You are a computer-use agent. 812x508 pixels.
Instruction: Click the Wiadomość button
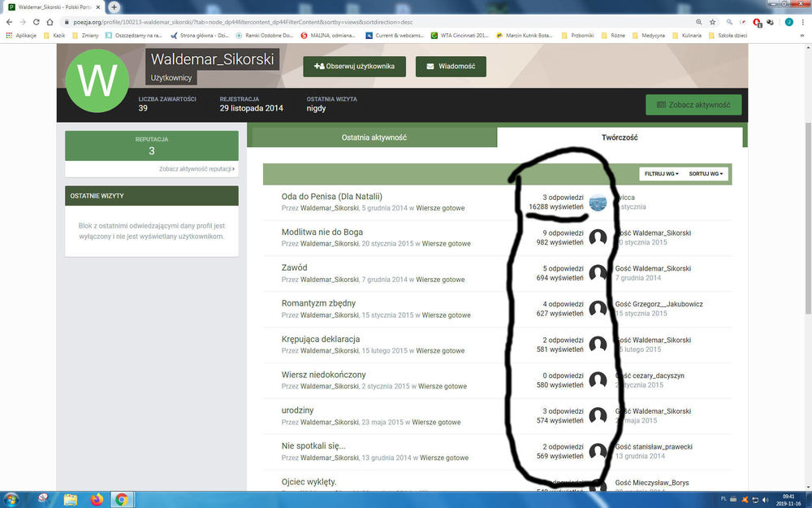[451, 67]
